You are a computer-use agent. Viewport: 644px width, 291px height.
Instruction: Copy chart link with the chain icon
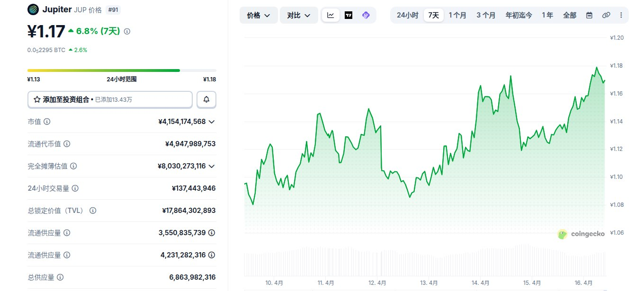(x=606, y=15)
